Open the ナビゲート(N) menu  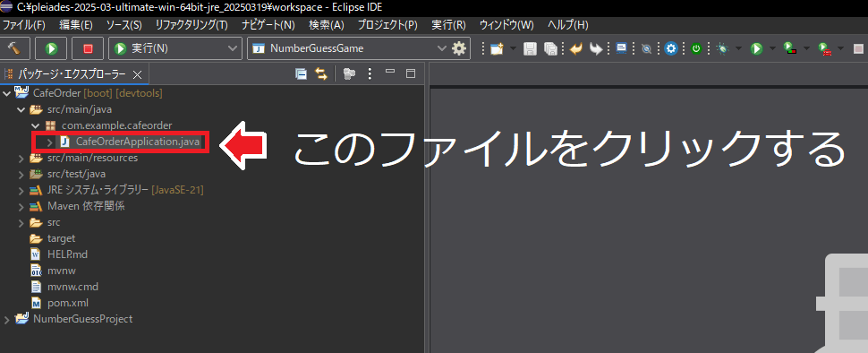[x=268, y=25]
